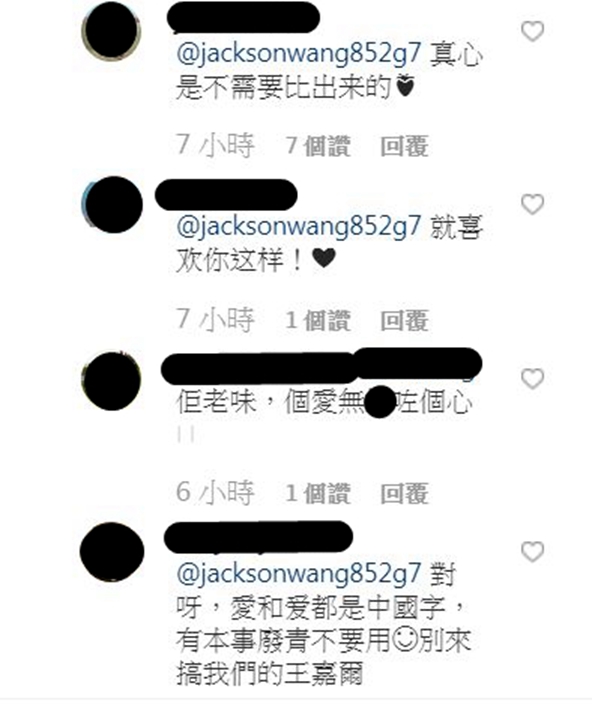Like the comment starting with 佢老味
Image resolution: width=592 pixels, height=704 pixels.
[532, 378]
